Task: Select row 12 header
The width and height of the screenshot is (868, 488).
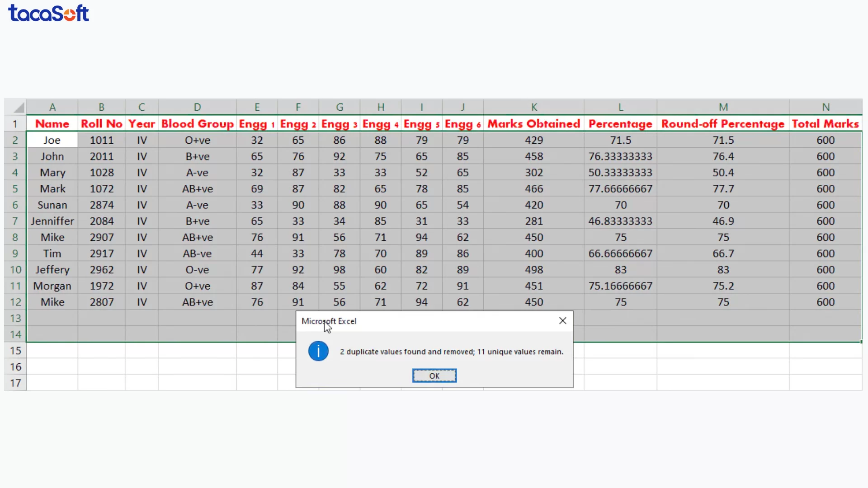Action: (x=15, y=302)
